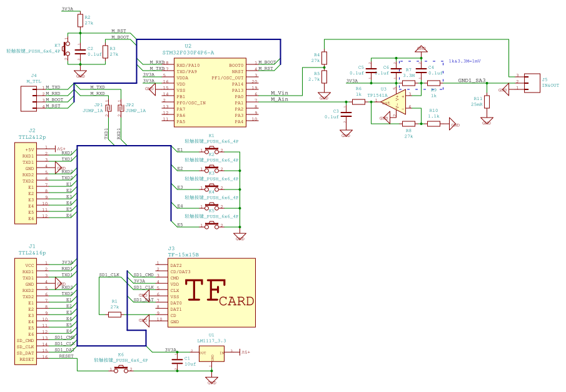Click the J4 M_TTL header

pos(30,98)
